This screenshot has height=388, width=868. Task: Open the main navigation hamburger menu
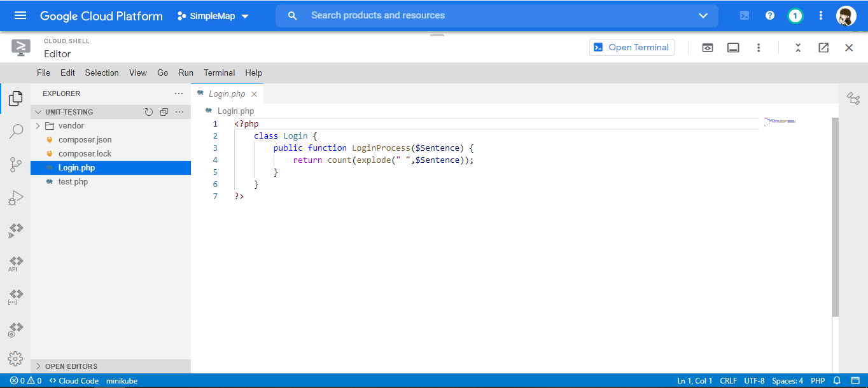[x=20, y=15]
